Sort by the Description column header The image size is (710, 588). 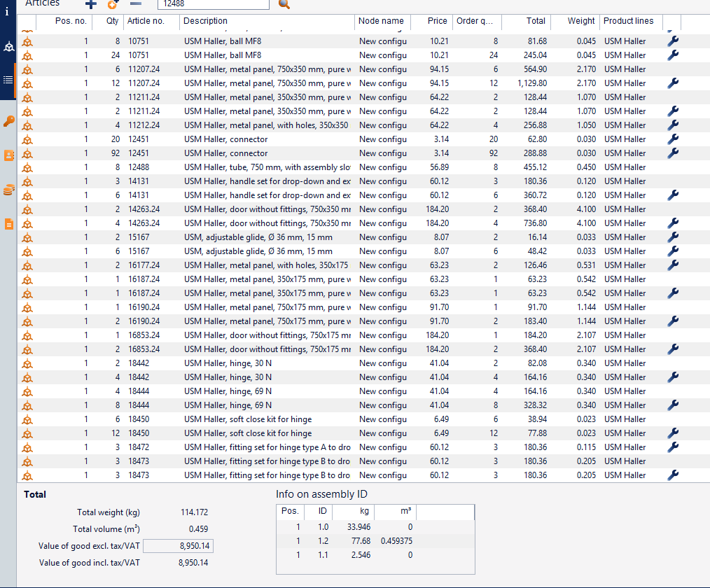coord(267,21)
